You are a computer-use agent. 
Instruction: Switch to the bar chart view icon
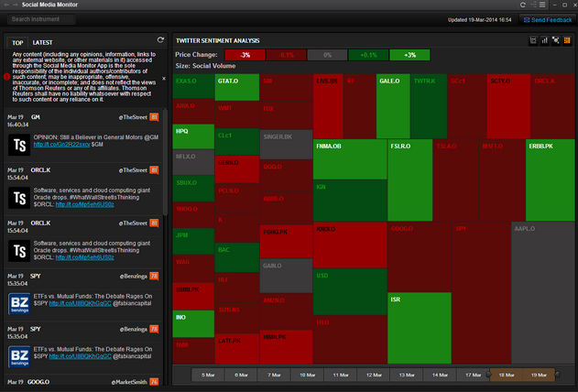point(544,40)
